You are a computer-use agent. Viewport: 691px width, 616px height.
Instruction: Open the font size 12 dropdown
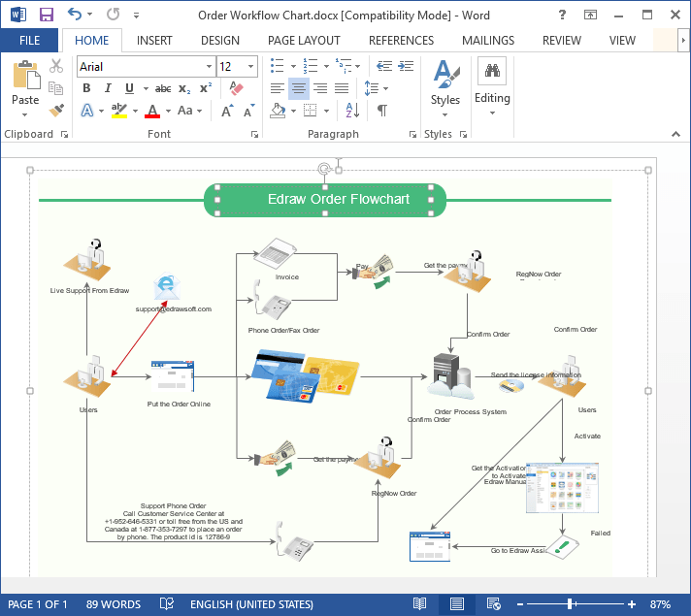tap(250, 67)
